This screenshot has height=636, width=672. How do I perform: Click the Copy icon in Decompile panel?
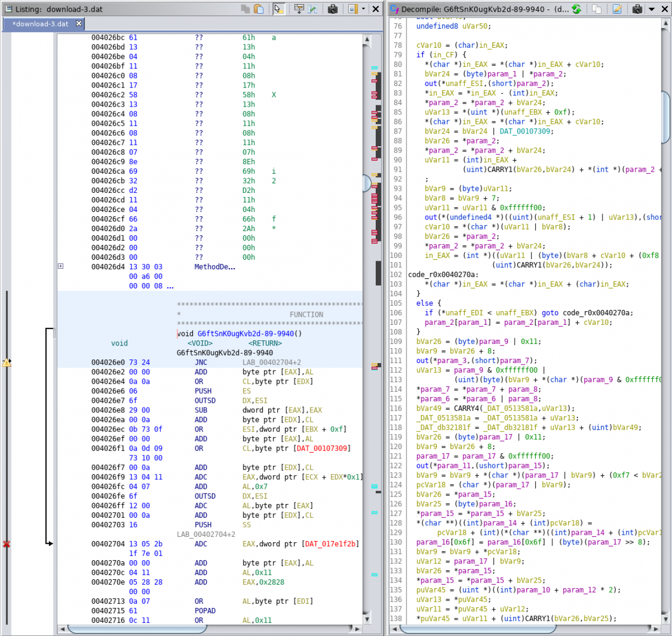(597, 9)
